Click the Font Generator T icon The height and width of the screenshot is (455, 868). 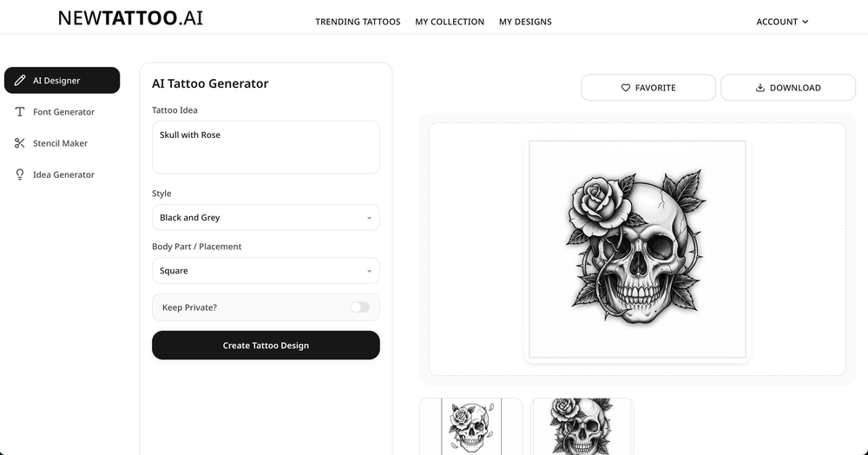click(20, 112)
